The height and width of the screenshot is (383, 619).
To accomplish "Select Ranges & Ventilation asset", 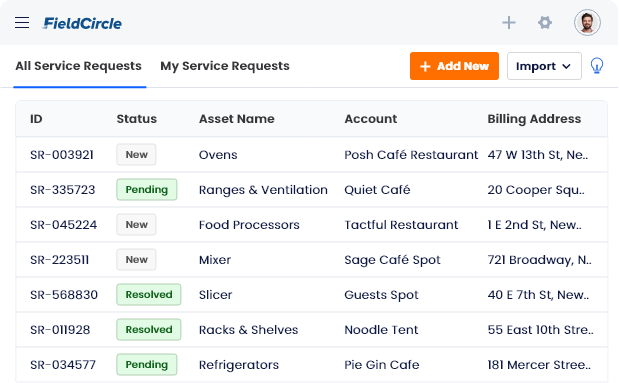I will tap(263, 190).
